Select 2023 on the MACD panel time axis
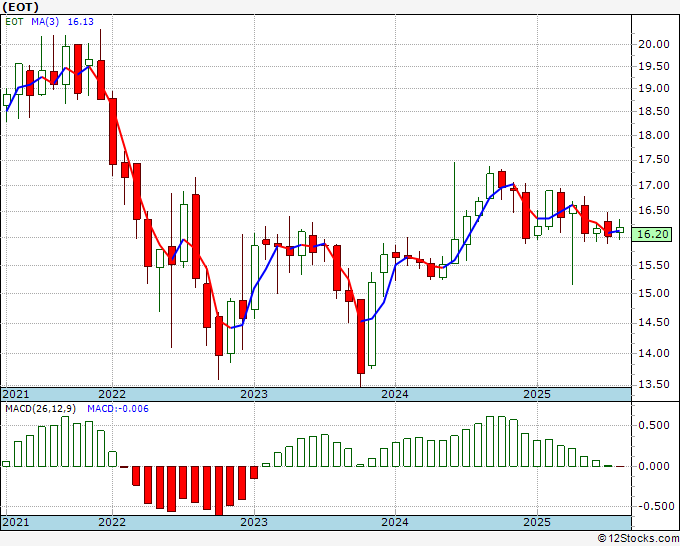 coord(254,522)
